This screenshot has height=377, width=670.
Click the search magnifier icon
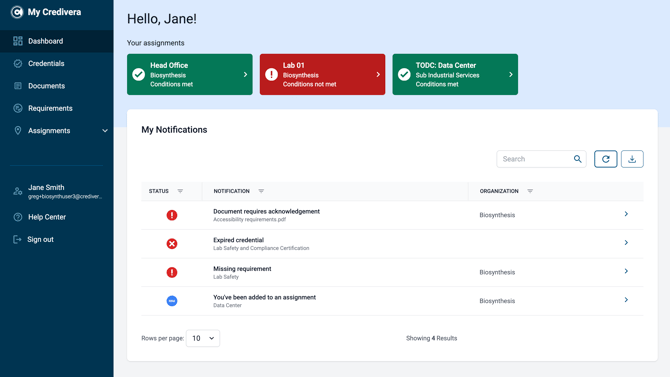[x=577, y=159]
